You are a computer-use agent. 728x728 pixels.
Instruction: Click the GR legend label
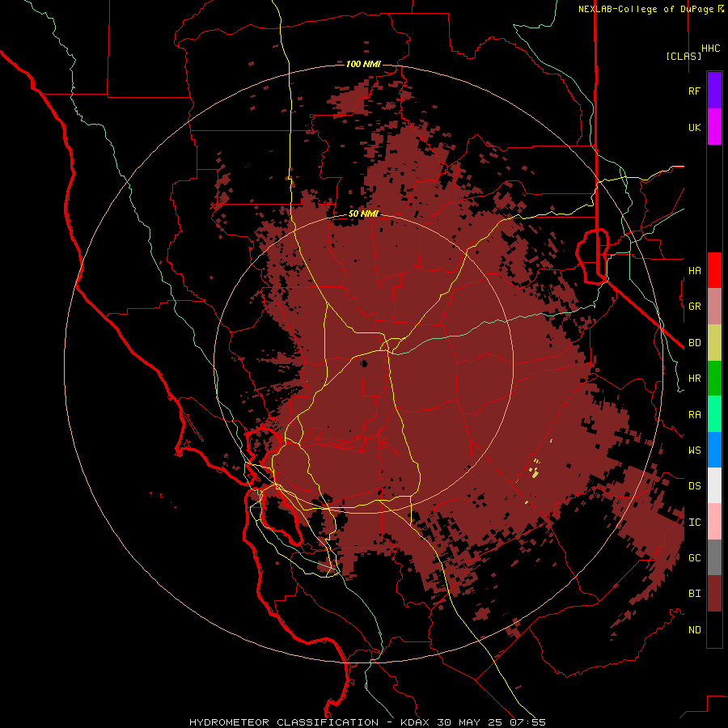(694, 307)
